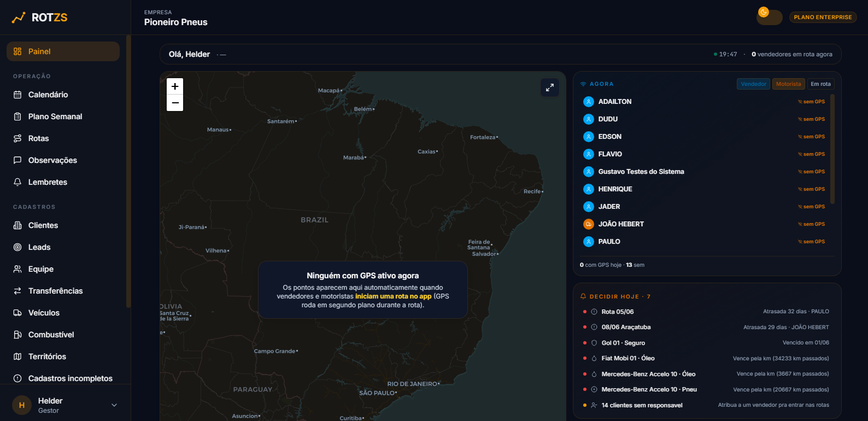Open the Painel menu item
This screenshot has height=421, width=868.
click(63, 51)
